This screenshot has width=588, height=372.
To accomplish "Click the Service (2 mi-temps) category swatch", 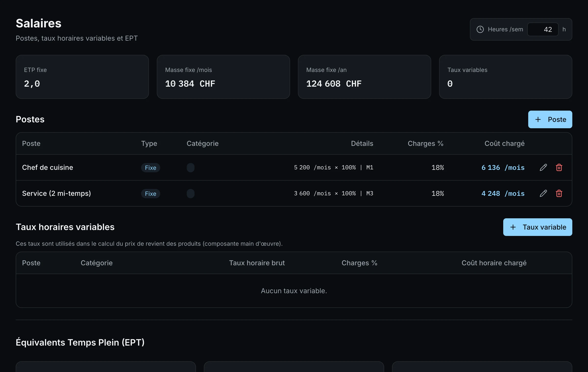I will (x=191, y=194).
